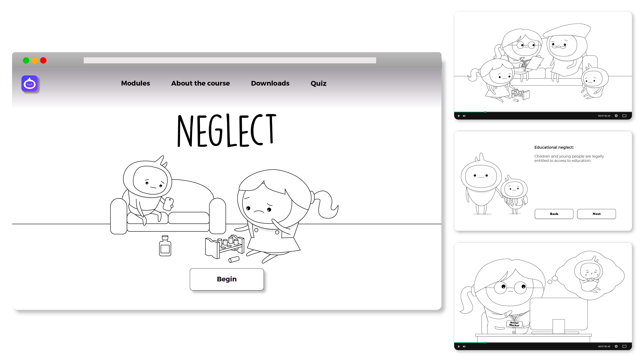644x362 pixels.
Task: Play the top-right video thumbnail
Action: click(x=459, y=116)
